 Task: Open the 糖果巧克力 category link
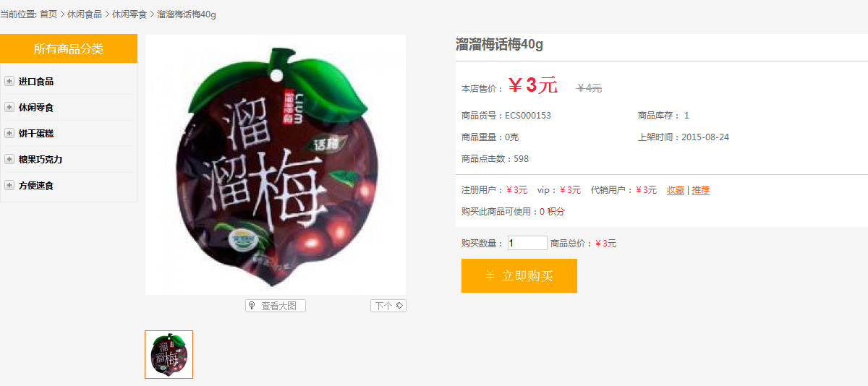coord(41,160)
